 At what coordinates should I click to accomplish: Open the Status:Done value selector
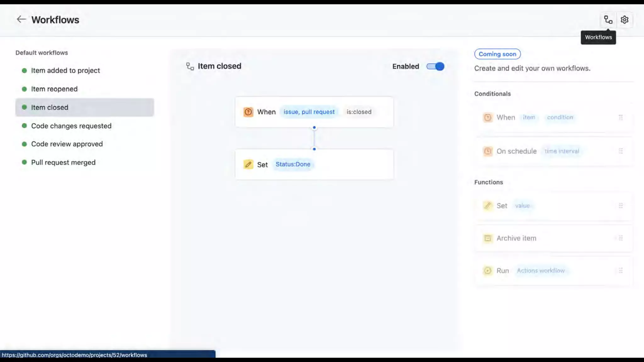coord(293,164)
